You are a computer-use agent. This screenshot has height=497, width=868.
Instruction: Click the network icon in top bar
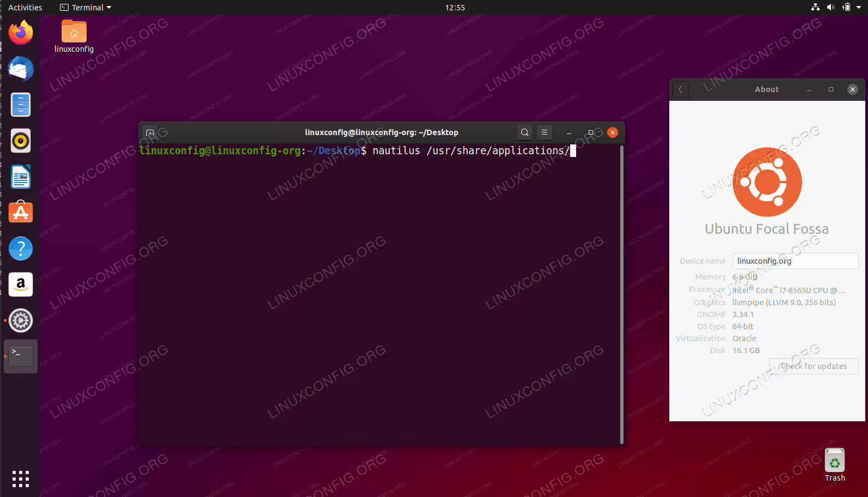click(x=815, y=7)
